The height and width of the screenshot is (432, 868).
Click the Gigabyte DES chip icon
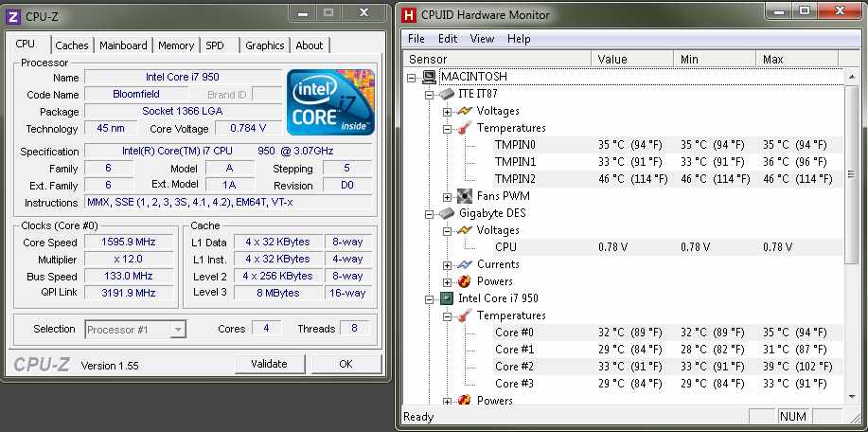point(447,213)
